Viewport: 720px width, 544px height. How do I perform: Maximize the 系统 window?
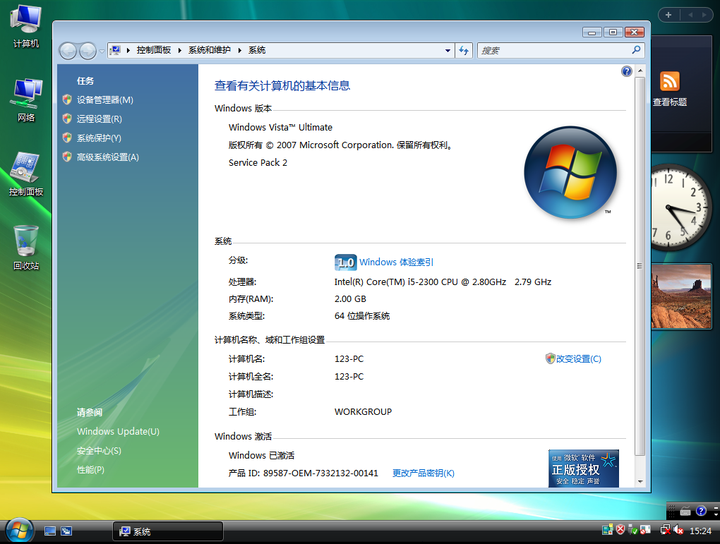point(613,32)
